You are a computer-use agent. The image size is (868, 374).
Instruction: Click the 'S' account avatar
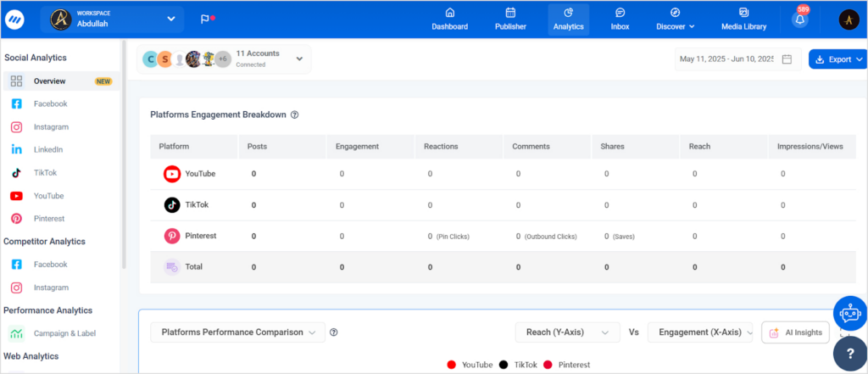tap(165, 59)
